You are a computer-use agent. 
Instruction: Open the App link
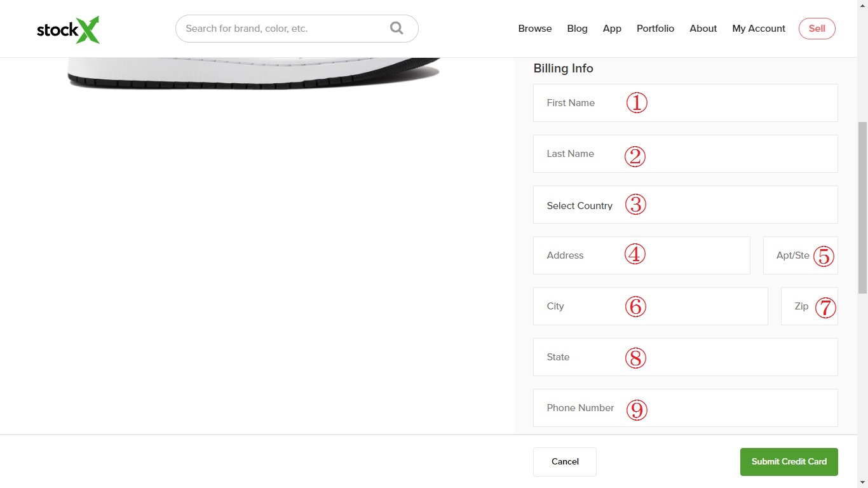[612, 29]
